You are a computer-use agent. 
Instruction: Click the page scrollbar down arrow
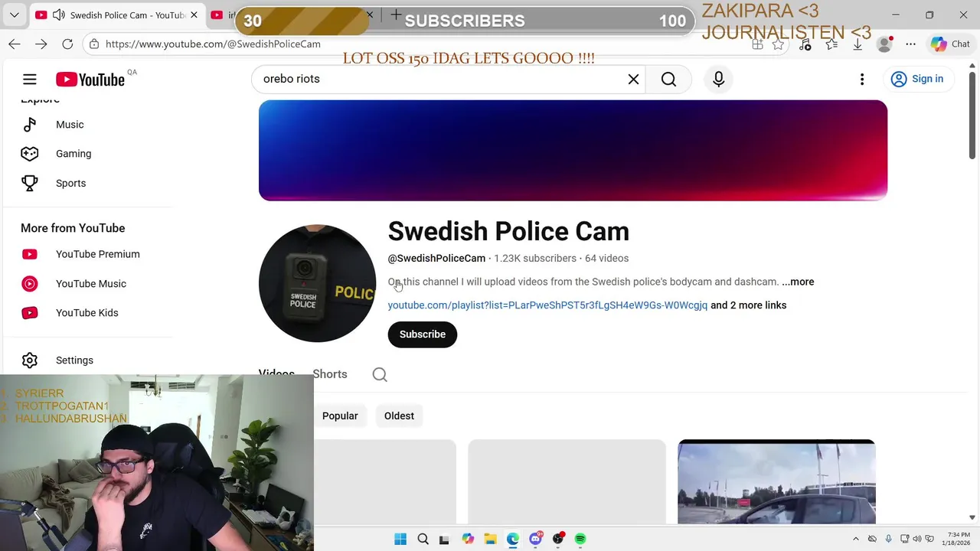972,518
